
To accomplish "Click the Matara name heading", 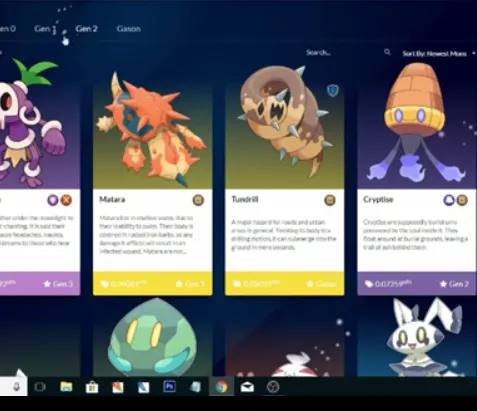I will (x=112, y=199).
